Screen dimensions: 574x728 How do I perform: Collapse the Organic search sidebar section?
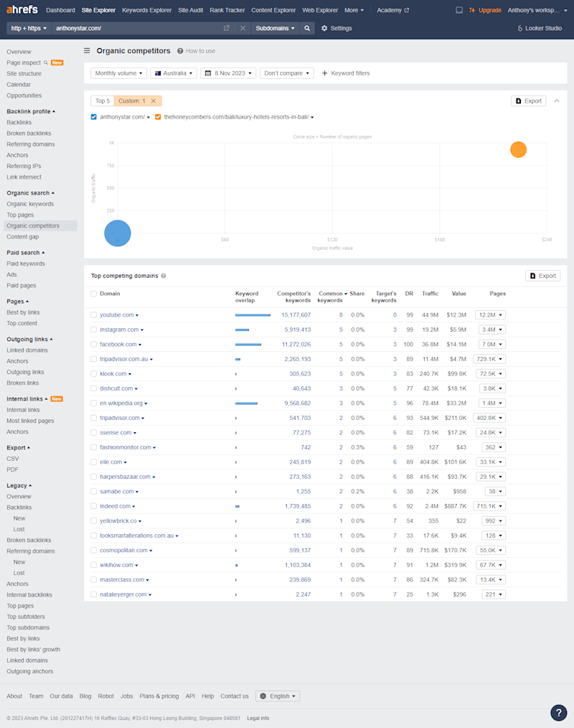[x=30, y=192]
